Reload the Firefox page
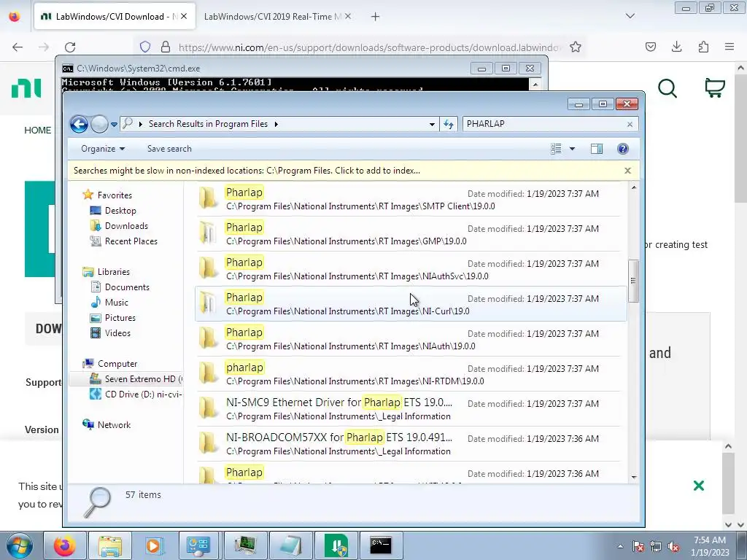747x560 pixels. [70, 47]
